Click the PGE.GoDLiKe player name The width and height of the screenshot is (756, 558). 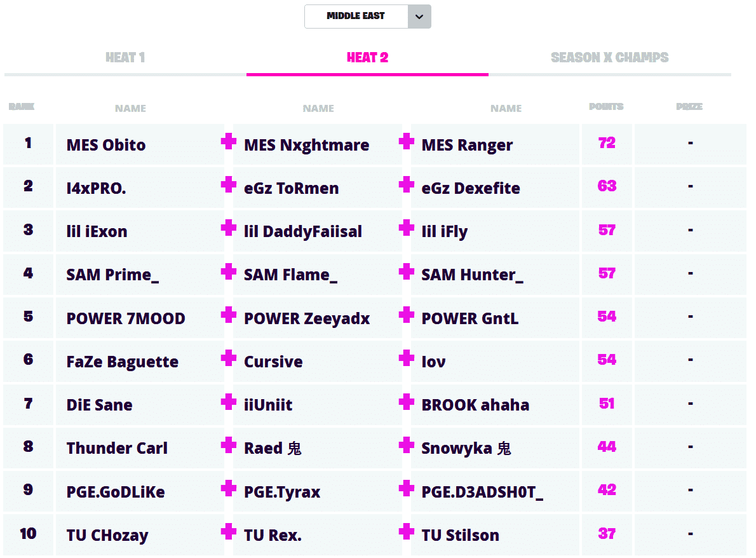point(116,493)
